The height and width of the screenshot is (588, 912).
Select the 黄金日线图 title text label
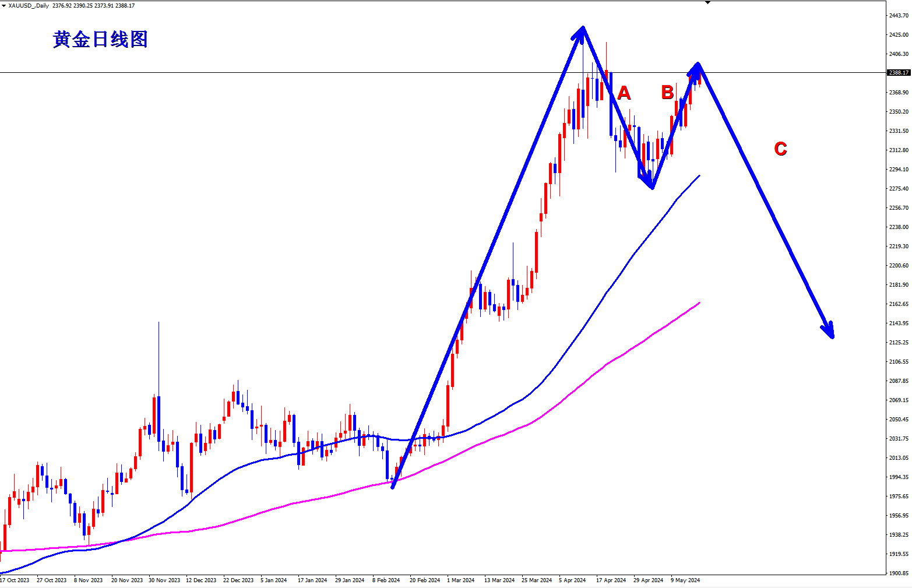tap(100, 40)
